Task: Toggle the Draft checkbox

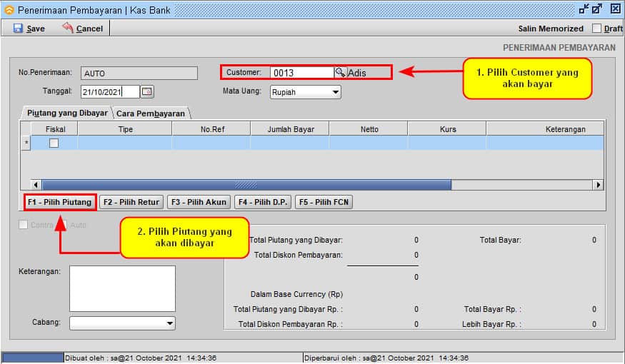Action: (x=596, y=29)
